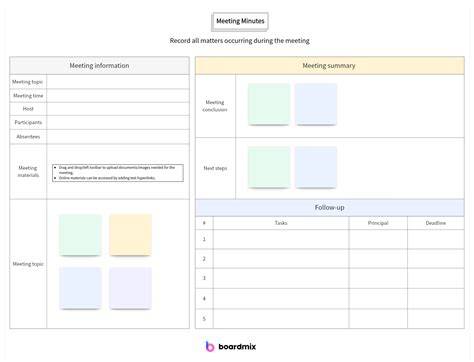This screenshot has width=474, height=362.
Task: Click the Participants input row
Action: coord(118,123)
